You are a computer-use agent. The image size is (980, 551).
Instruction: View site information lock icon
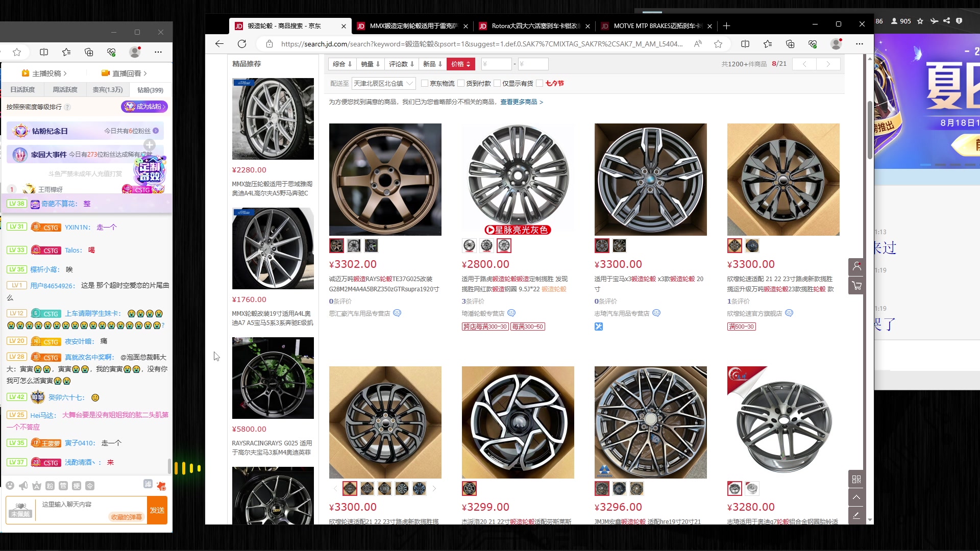point(269,44)
